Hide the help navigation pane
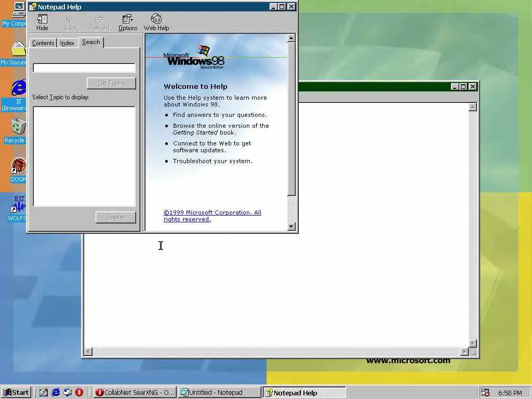 42,22
